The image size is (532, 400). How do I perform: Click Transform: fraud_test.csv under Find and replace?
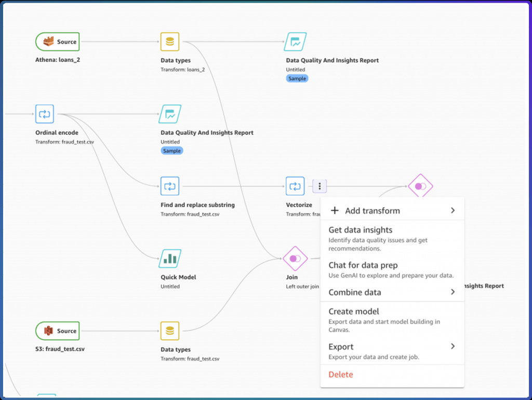tap(190, 214)
